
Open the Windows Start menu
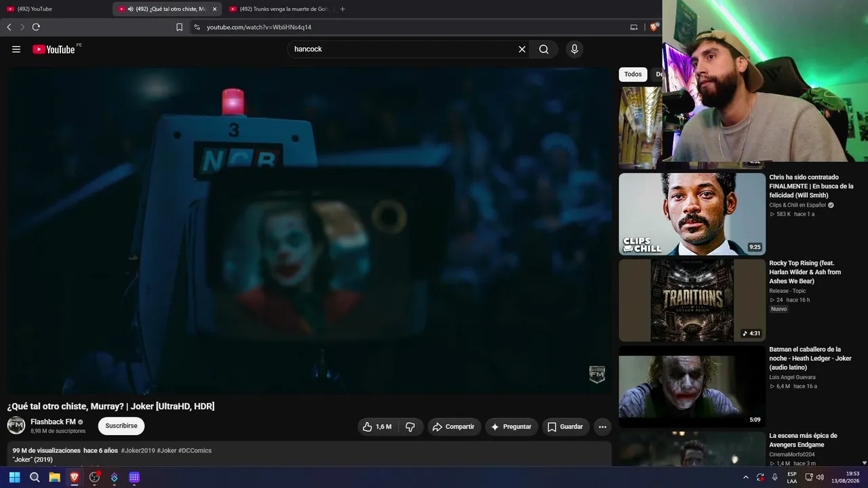pos(14,477)
